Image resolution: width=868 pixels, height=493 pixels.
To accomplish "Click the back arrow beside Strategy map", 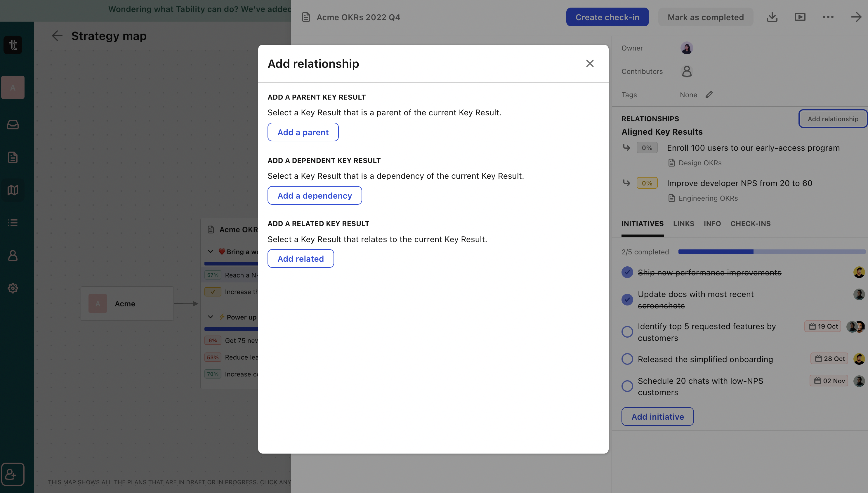I will (x=57, y=36).
